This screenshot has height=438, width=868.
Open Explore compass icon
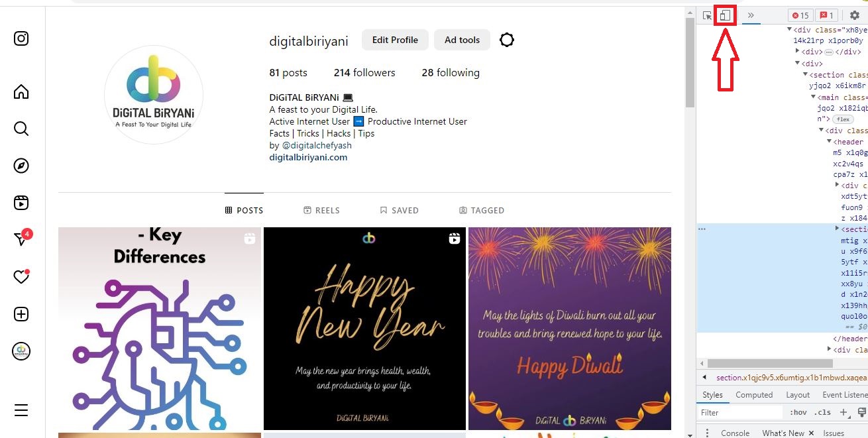point(21,166)
